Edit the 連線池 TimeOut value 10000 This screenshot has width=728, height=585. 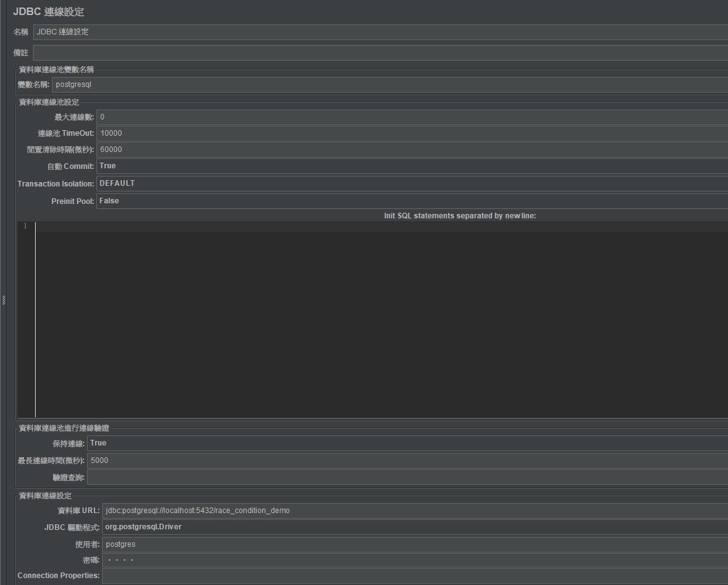pyautogui.click(x=410, y=133)
